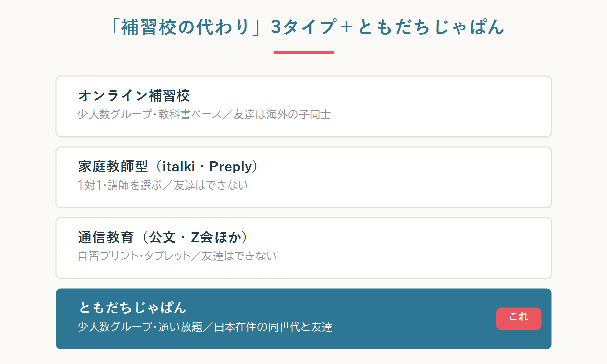The height and width of the screenshot is (364, 607).
Task: Click the オンライン補習校 heading text
Action: click(134, 95)
